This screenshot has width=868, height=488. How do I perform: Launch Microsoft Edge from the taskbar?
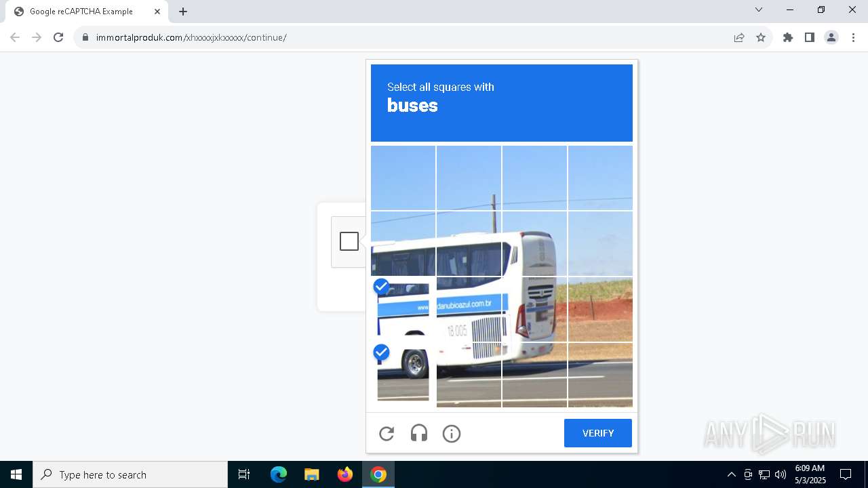279,474
